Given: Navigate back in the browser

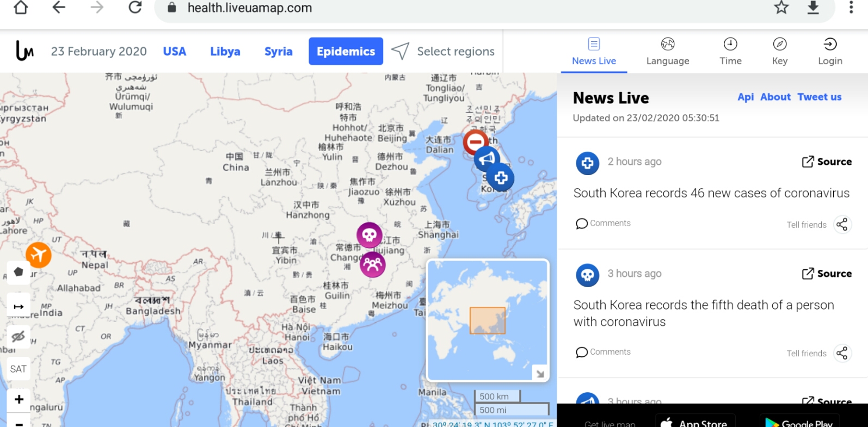Looking at the screenshot, I should [x=59, y=8].
